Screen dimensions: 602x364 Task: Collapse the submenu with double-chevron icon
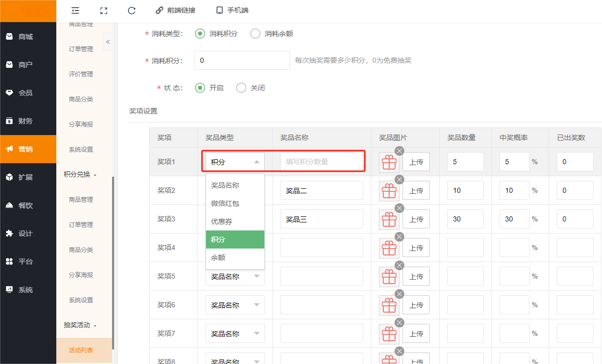108,42
